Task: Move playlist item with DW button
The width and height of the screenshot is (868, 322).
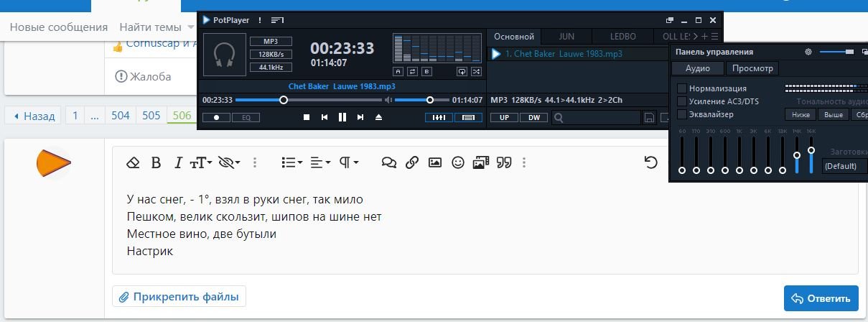Action: (x=534, y=118)
